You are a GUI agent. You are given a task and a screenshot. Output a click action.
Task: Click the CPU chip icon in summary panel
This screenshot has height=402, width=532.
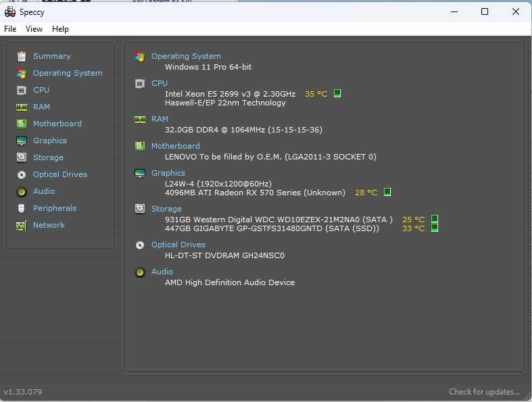(140, 84)
